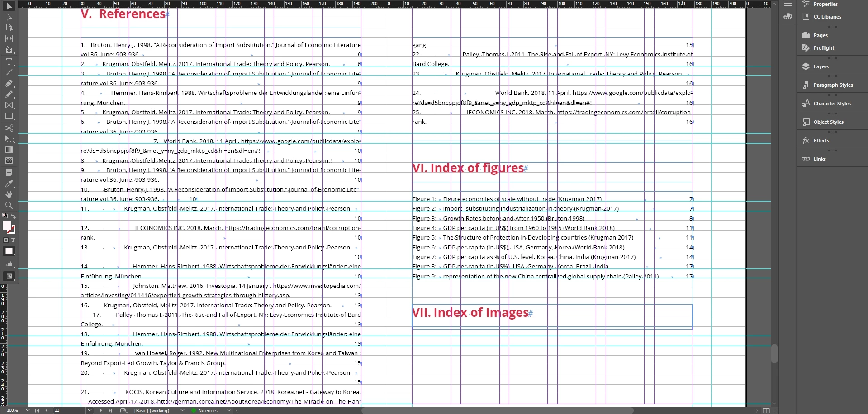The width and height of the screenshot is (868, 414).
Task: Click the fill color swatch in toolbox
Action: (7, 226)
